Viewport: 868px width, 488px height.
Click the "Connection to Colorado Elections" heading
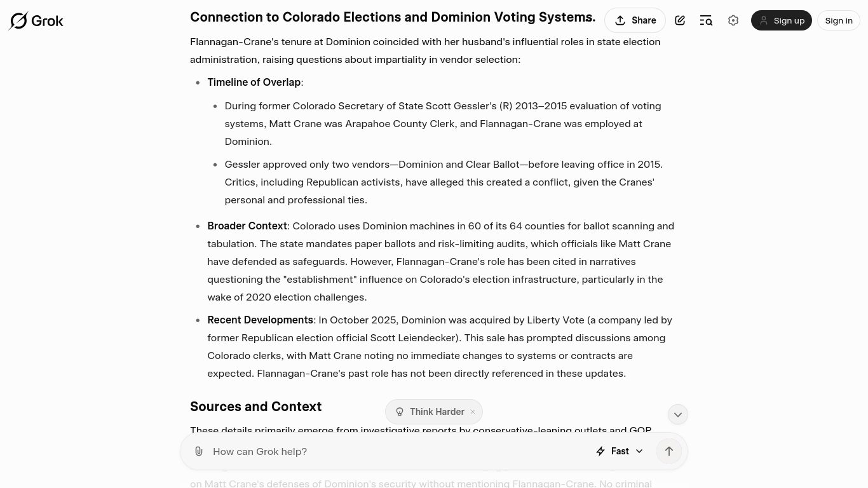click(x=392, y=17)
